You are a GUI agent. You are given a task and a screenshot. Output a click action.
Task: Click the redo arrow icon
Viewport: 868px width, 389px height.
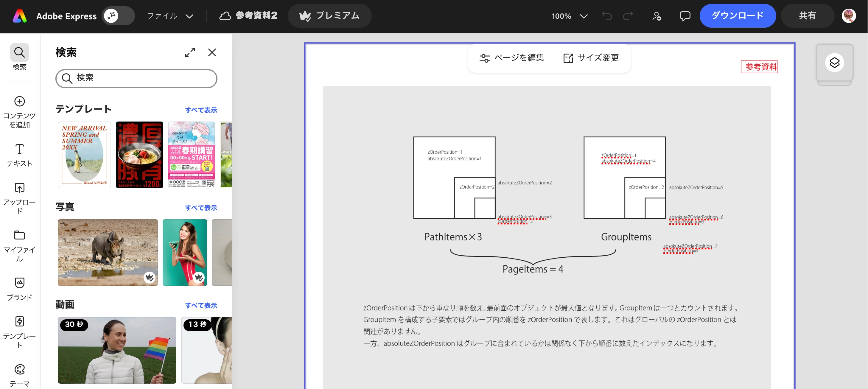[628, 16]
